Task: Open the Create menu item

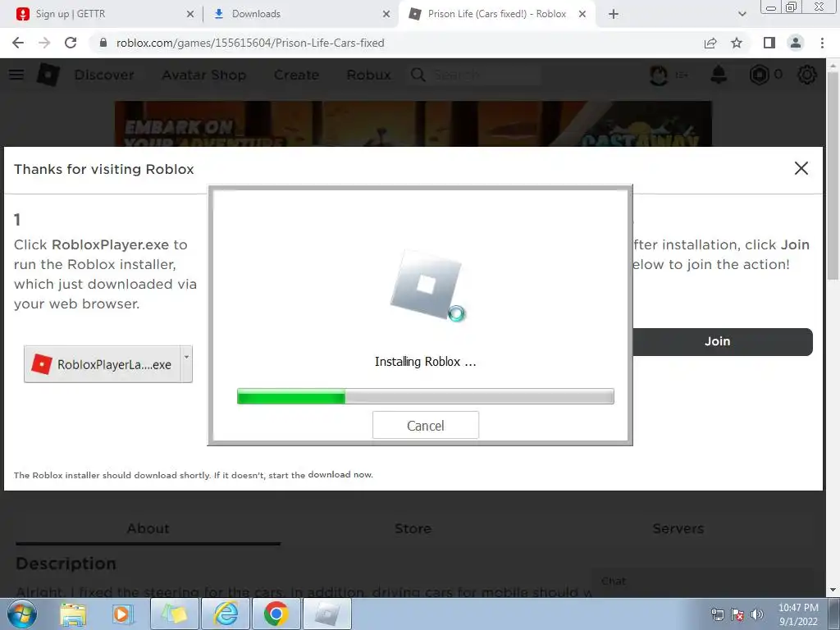Action: (296, 75)
